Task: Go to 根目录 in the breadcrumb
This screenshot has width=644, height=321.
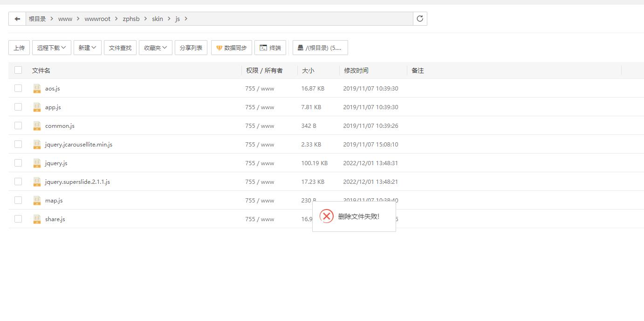Action: click(37, 19)
